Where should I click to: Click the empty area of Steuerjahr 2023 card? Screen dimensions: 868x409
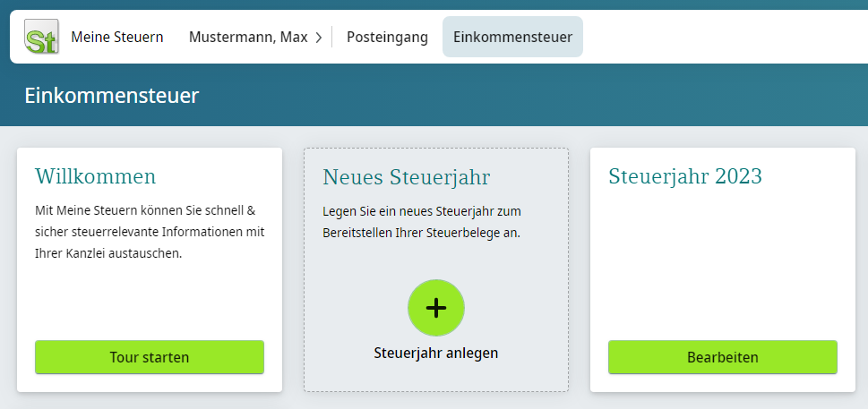pyautogui.click(x=722, y=264)
